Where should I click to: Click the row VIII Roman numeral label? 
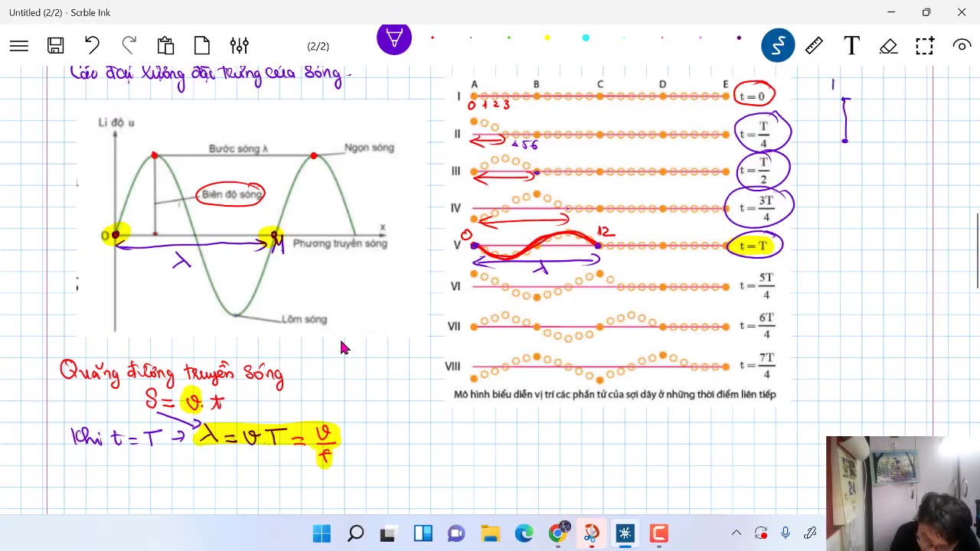tap(452, 367)
